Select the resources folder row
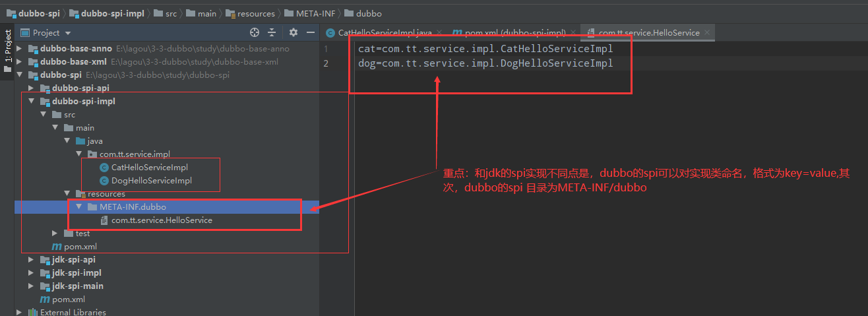Image resolution: width=868 pixels, height=316 pixels. pyautogui.click(x=167, y=194)
